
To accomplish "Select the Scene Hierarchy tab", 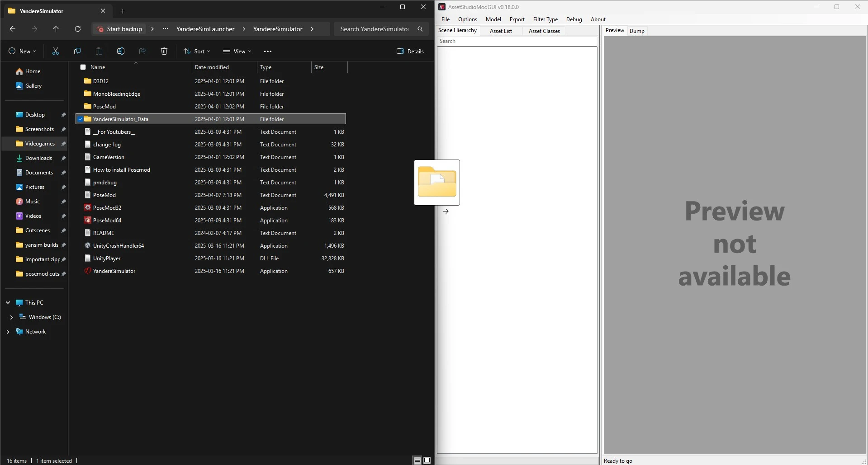I will [x=457, y=30].
